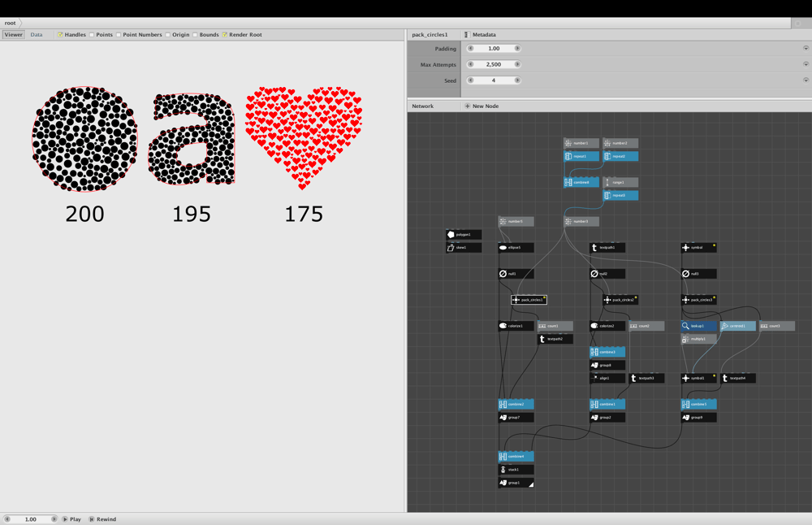This screenshot has width=812, height=525.
Task: Select the textpath1 node
Action: point(607,248)
